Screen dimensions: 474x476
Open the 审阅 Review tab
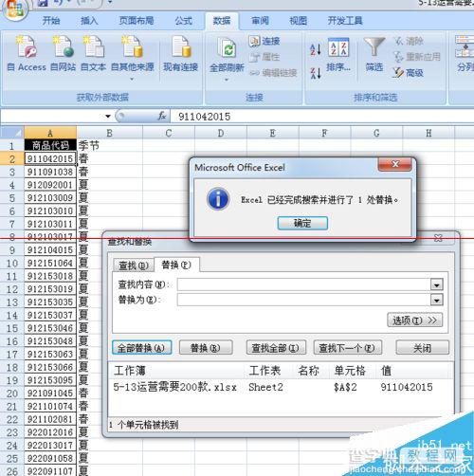point(260,21)
